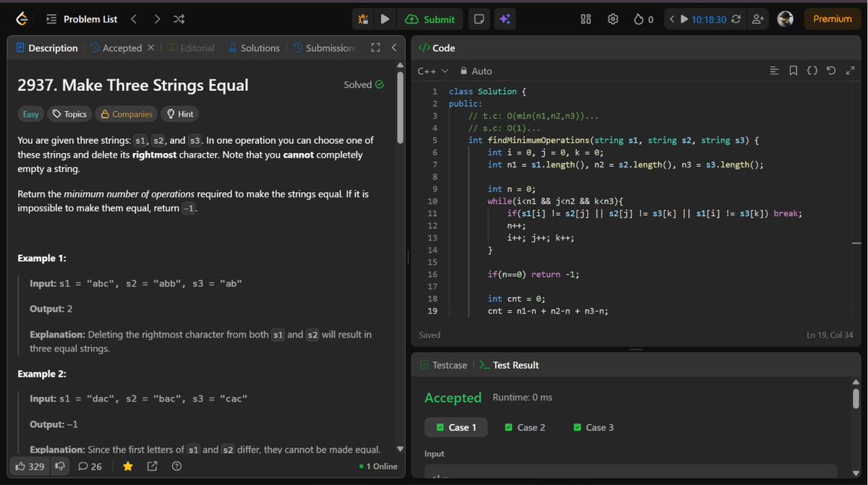Run the code with the play icon
868x485 pixels.
click(x=385, y=20)
